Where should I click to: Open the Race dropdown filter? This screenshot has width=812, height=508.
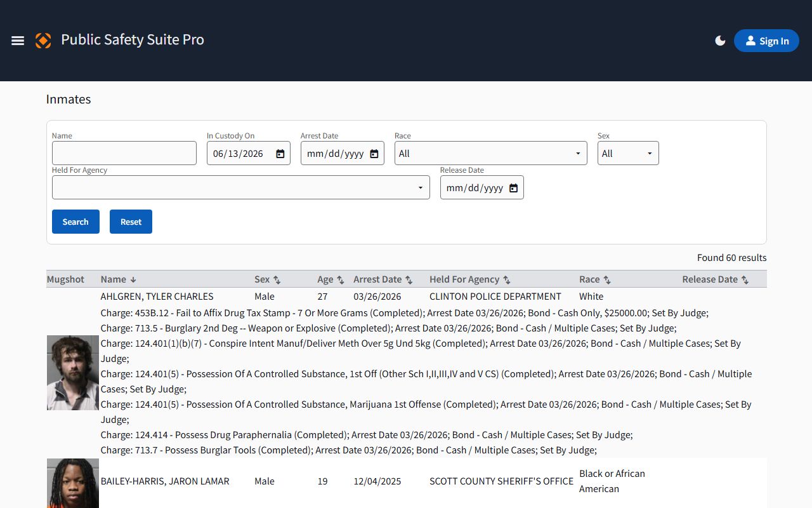click(x=491, y=153)
